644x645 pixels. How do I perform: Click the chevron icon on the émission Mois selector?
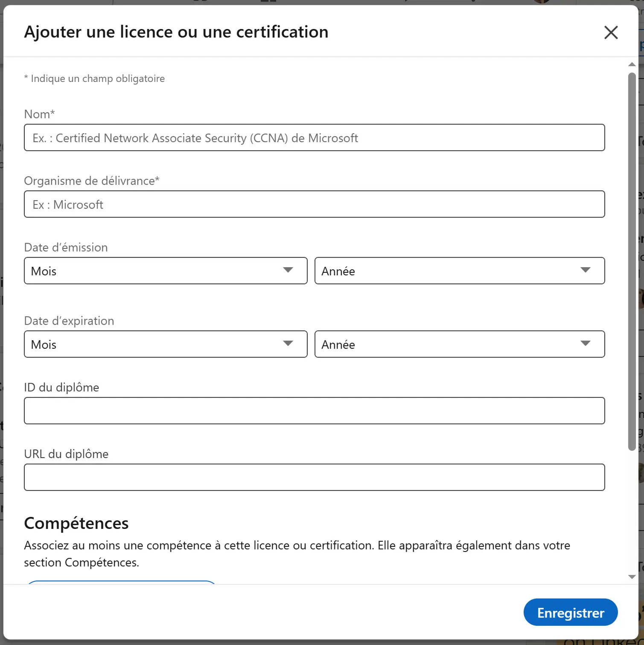click(288, 271)
